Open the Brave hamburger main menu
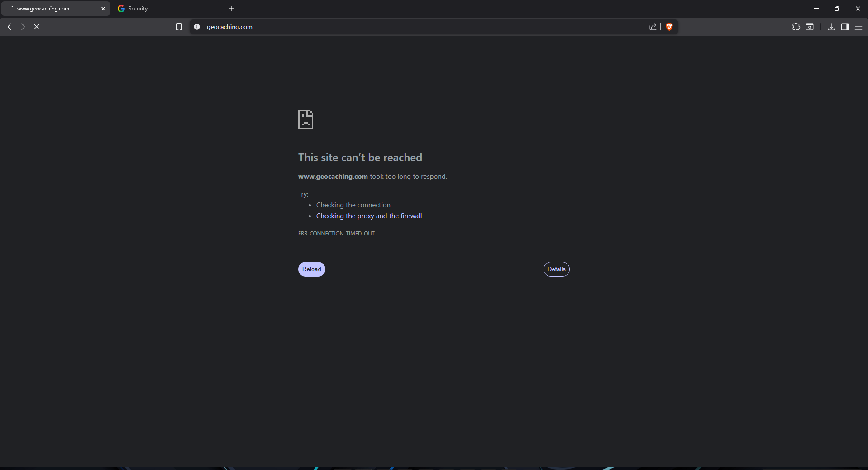 pos(858,27)
